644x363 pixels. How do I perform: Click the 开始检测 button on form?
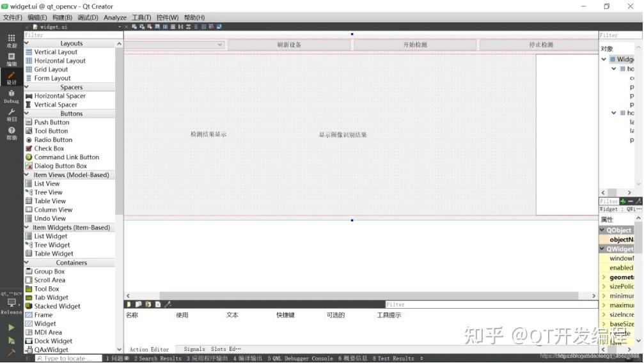coord(415,44)
